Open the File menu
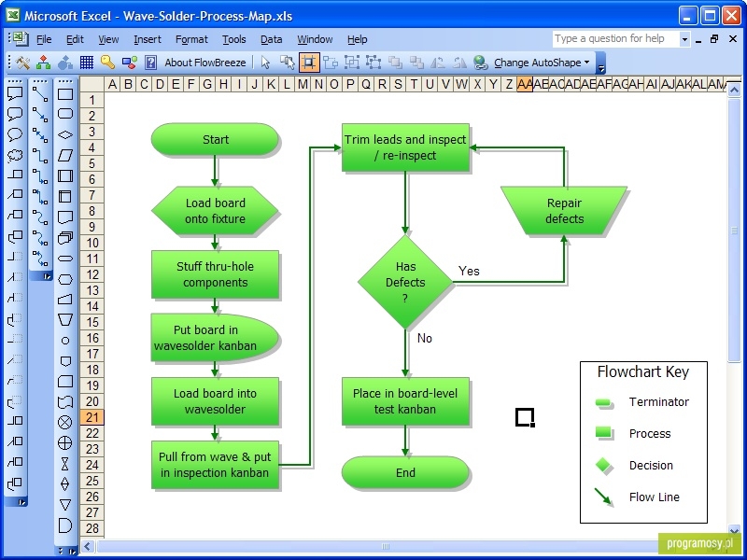The width and height of the screenshot is (747, 560). (x=44, y=39)
